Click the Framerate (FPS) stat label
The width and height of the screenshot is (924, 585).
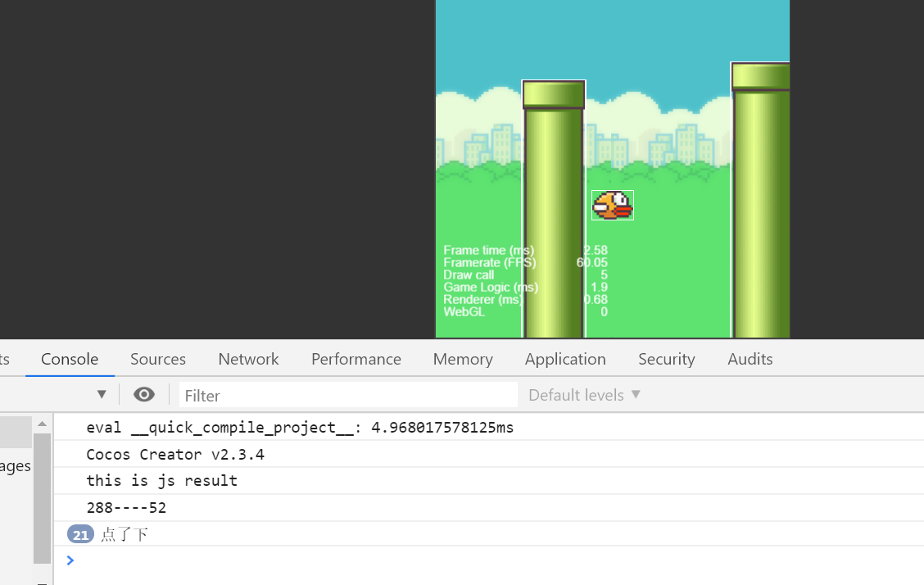click(x=490, y=263)
